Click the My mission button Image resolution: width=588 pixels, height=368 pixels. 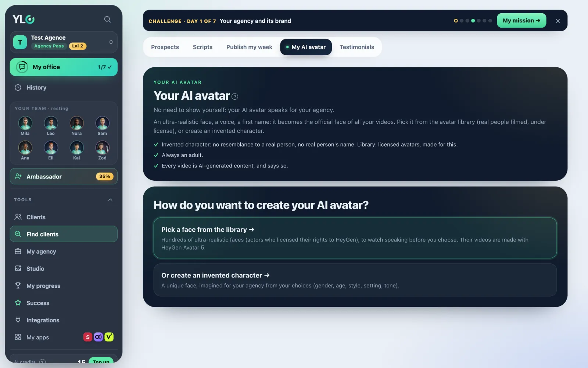pyautogui.click(x=521, y=21)
